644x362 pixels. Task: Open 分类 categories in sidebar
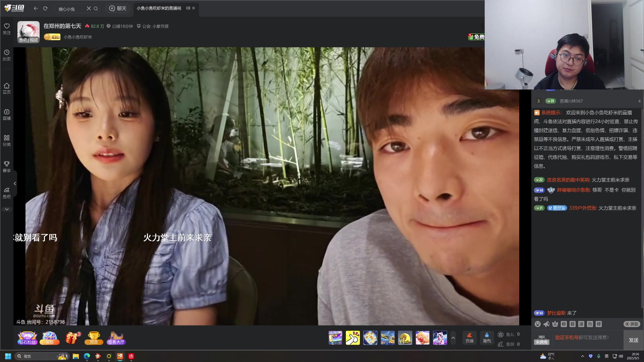[7, 141]
